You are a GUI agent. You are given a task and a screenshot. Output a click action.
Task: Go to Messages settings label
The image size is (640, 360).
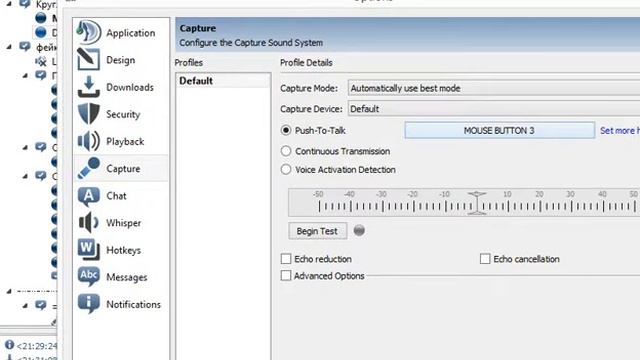[127, 278]
